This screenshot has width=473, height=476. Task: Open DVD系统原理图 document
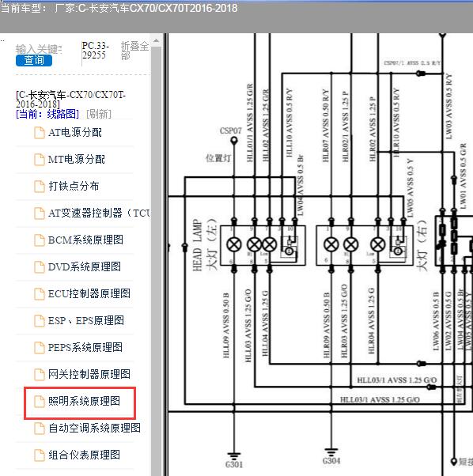(85, 266)
